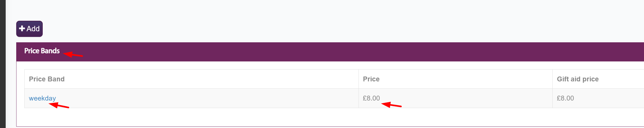Click the Price Bands panel title
The height and width of the screenshot is (128, 644).
point(42,51)
